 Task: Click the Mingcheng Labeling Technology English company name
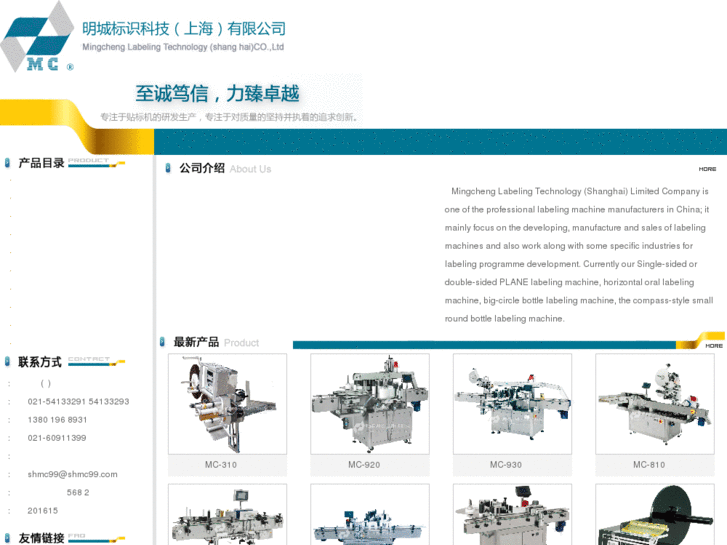click(x=183, y=47)
